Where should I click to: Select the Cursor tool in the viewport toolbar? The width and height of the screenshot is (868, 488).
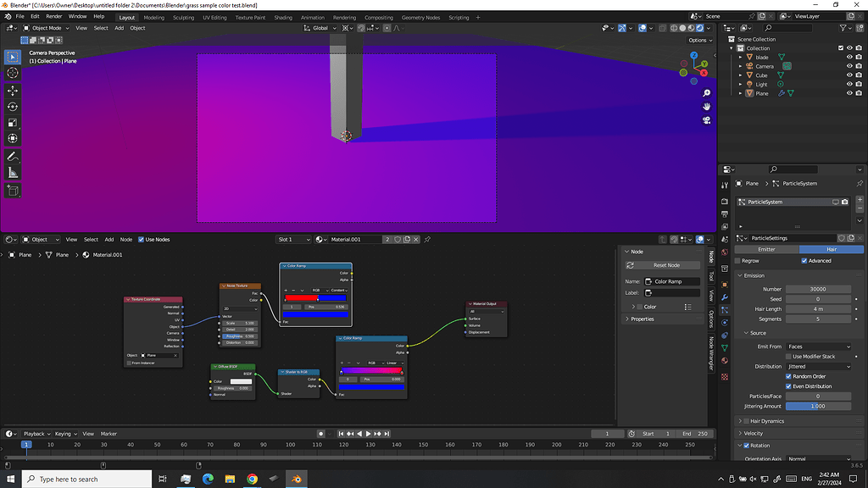(13, 73)
